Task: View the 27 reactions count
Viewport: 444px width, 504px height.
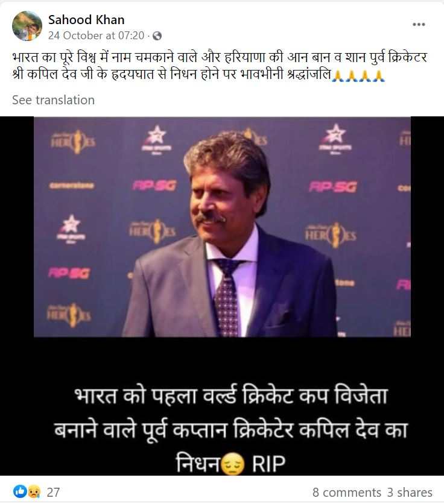Action: point(54,492)
